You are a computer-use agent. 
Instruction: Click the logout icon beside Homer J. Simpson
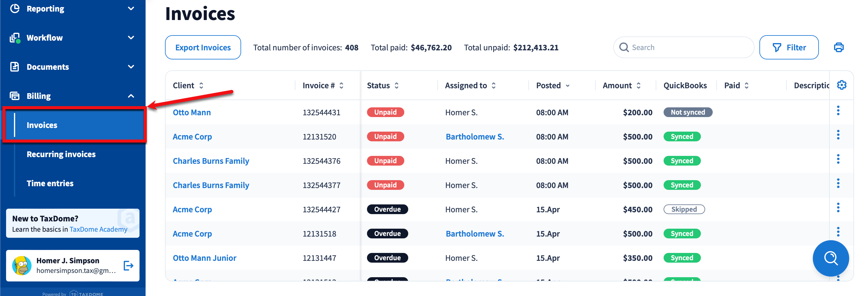(128, 266)
